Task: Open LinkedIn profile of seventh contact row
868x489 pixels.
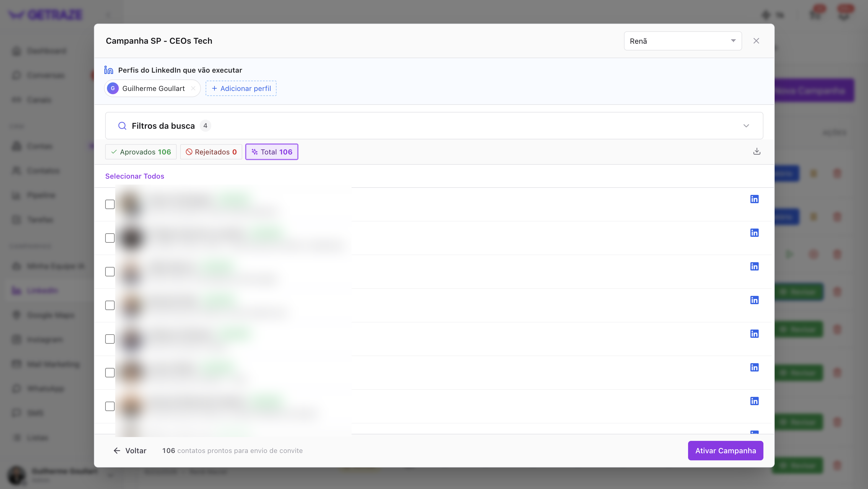Action: click(754, 401)
